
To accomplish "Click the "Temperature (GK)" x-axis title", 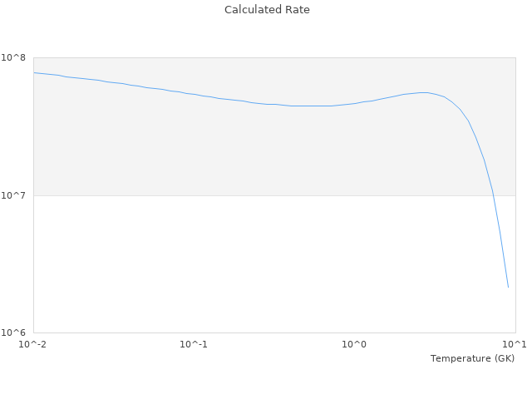I will 472,358.
